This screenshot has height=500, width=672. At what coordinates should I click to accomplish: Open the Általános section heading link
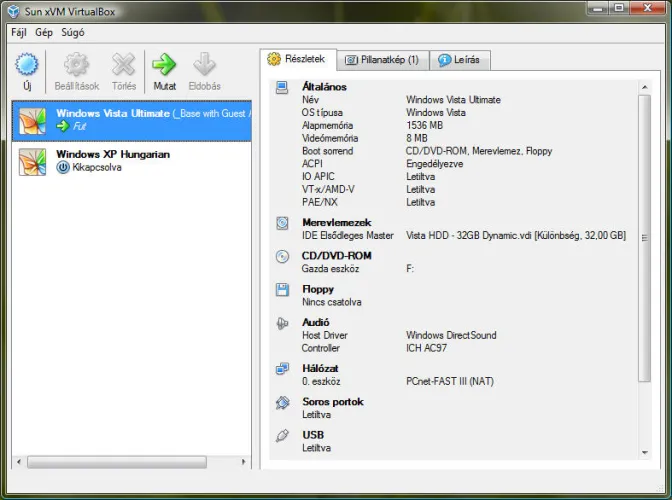324,87
